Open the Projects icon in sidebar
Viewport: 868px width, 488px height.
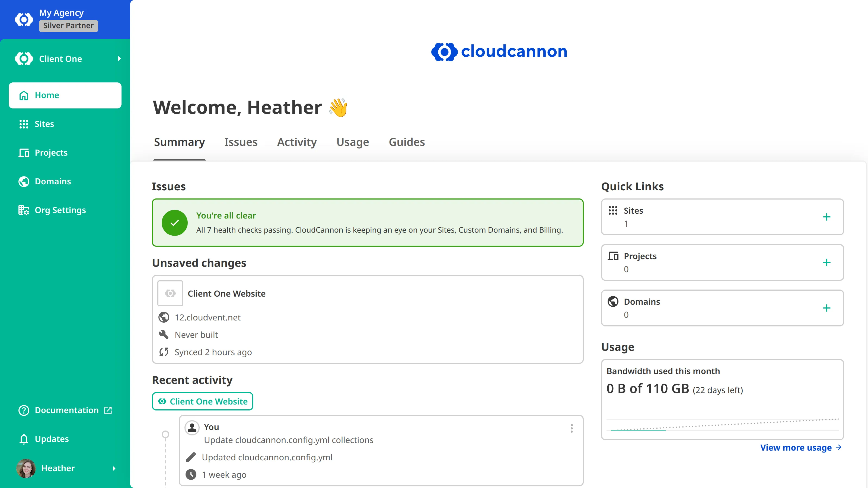(x=24, y=153)
